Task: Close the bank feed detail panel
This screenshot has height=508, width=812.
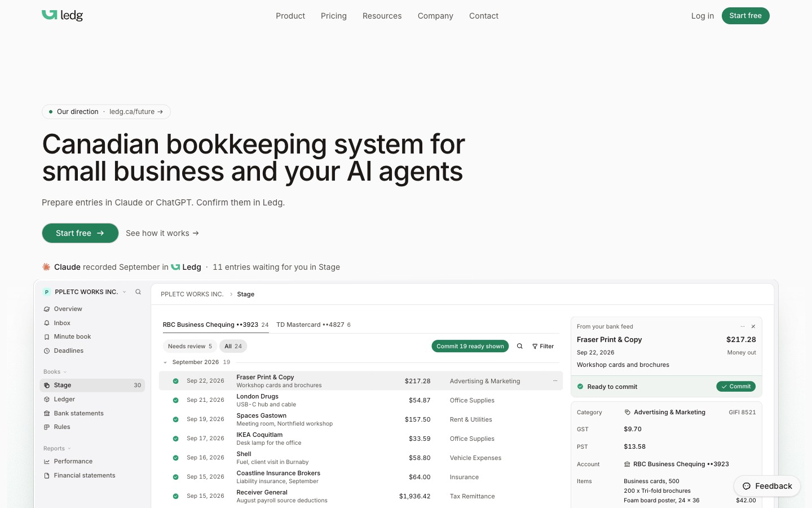Action: (x=753, y=326)
